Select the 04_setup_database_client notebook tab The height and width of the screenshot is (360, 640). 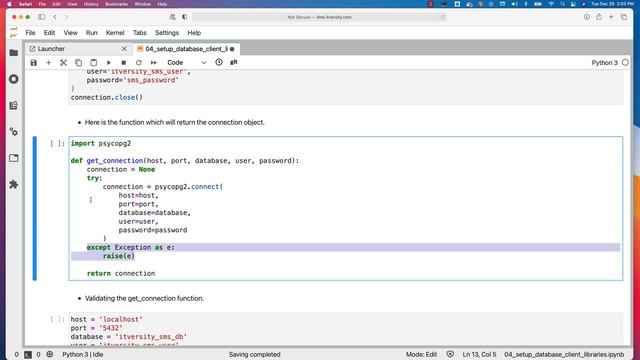[187, 49]
